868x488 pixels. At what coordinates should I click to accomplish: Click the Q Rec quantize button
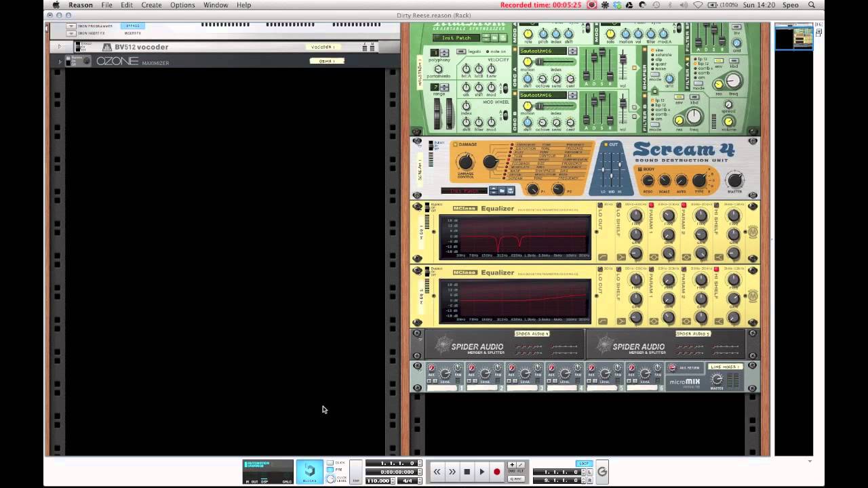tap(516, 479)
